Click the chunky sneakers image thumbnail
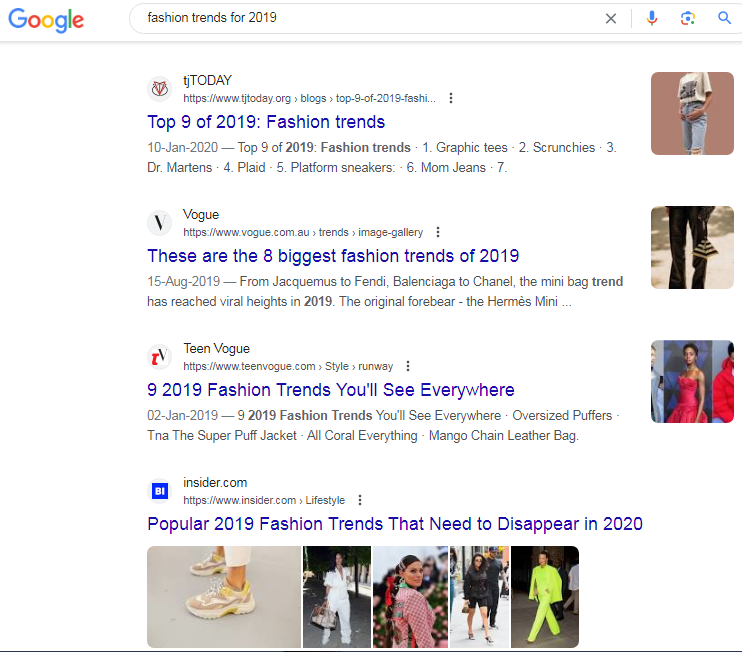The image size is (742, 652). coord(224,597)
